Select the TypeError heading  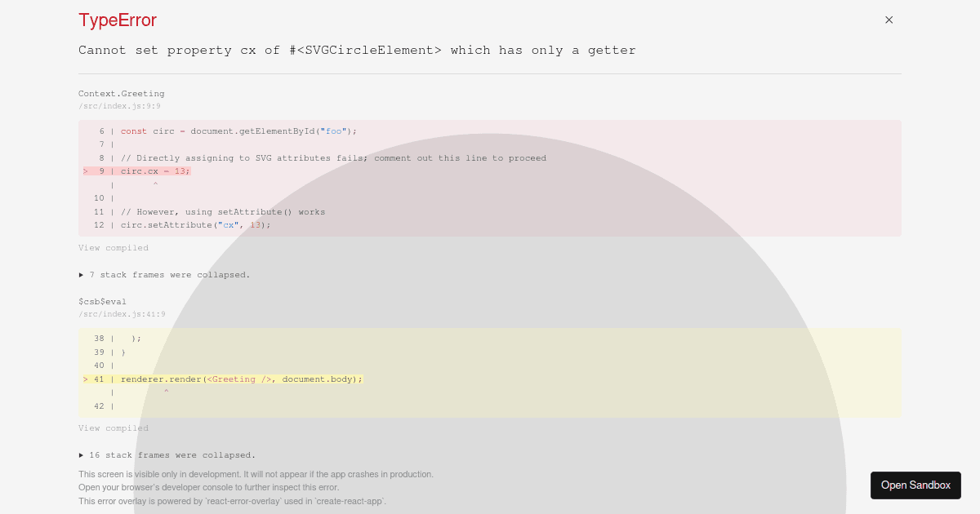(x=118, y=20)
